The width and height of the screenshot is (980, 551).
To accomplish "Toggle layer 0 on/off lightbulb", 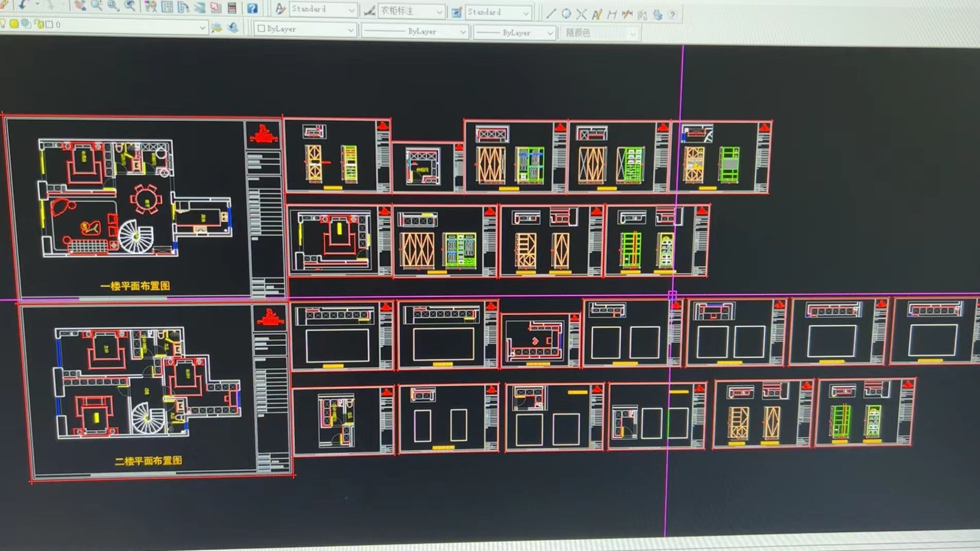I will (3, 23).
